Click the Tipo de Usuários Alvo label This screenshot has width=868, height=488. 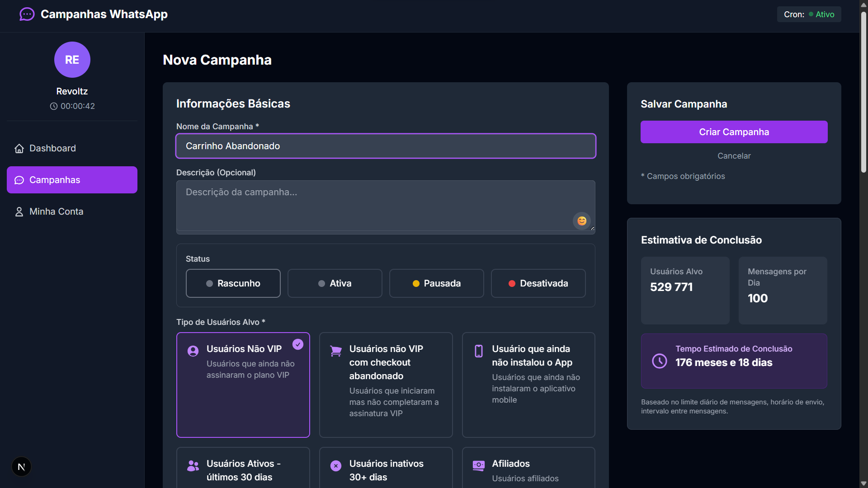[x=221, y=322]
